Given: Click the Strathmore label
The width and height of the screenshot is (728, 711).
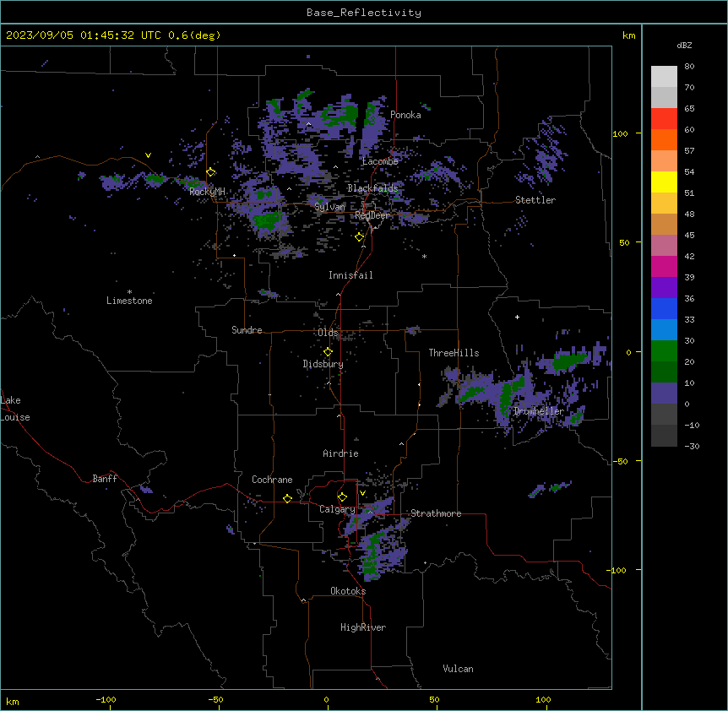Looking at the screenshot, I should [436, 513].
